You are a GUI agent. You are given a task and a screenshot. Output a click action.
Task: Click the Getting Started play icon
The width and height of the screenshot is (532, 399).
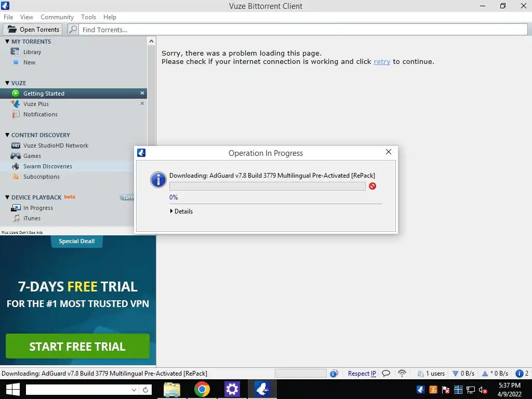(15, 94)
